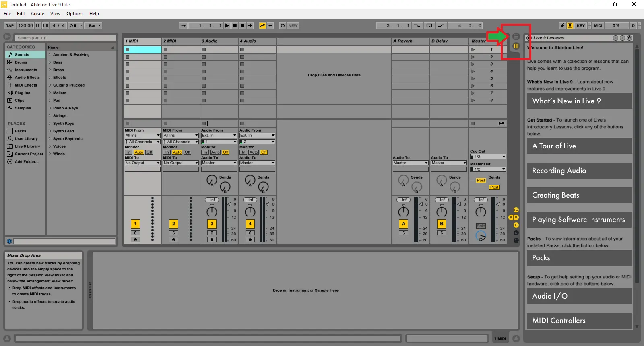Toggle the Returns section visibility button

[516, 218]
